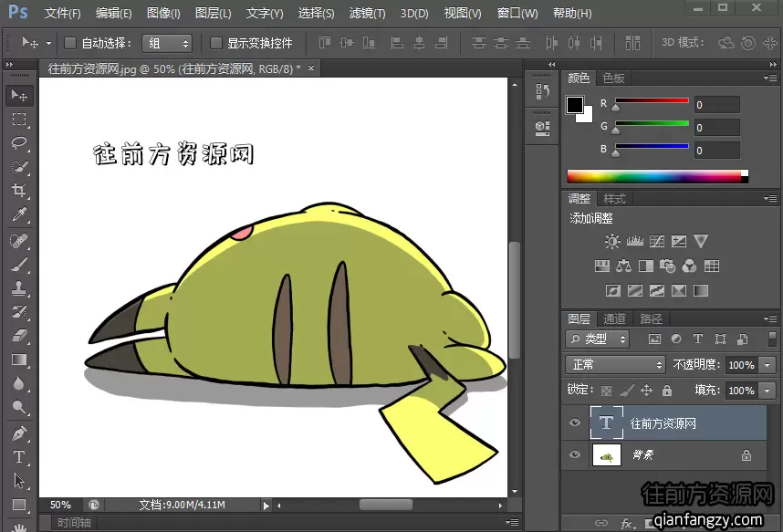
Task: Add a Vibrance adjustment
Action: pos(701,242)
